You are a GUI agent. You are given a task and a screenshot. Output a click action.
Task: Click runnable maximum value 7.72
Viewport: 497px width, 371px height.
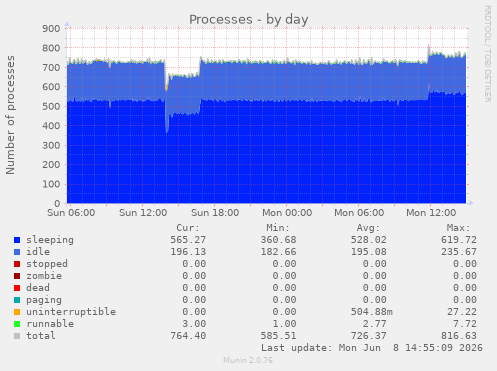(465, 324)
